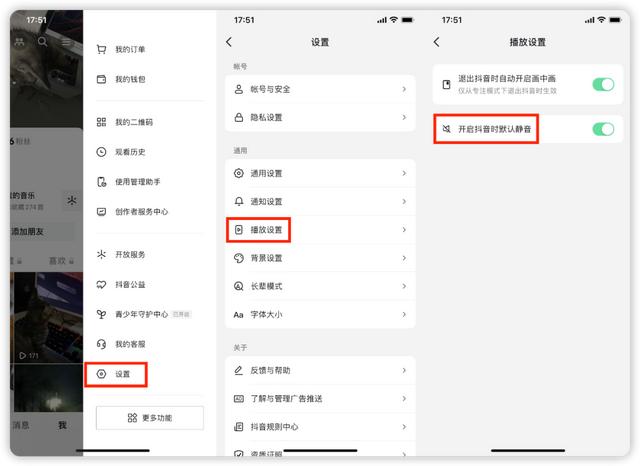Tap 隐私设置 label text
640x466 pixels.
[x=266, y=118]
